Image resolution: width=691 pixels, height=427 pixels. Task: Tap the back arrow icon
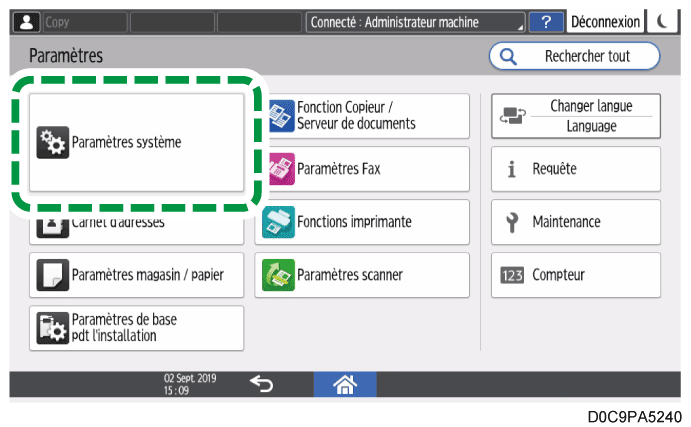point(260,384)
